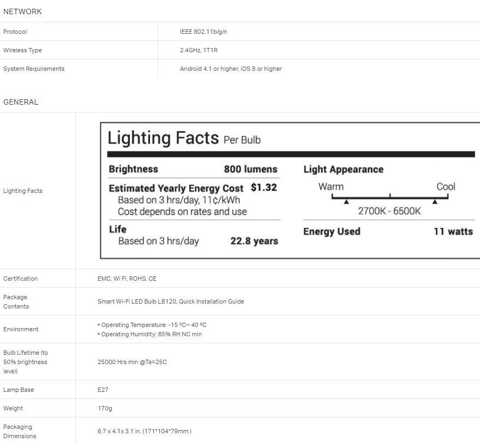Image resolution: width=480 pixels, height=448 pixels.
Task: Click the $1.32 yearly energy cost
Action: (264, 187)
